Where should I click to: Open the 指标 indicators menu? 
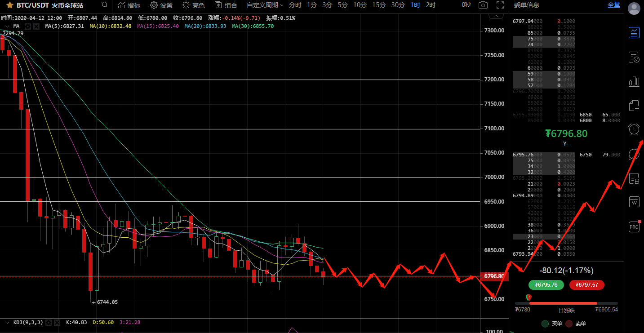click(129, 5)
